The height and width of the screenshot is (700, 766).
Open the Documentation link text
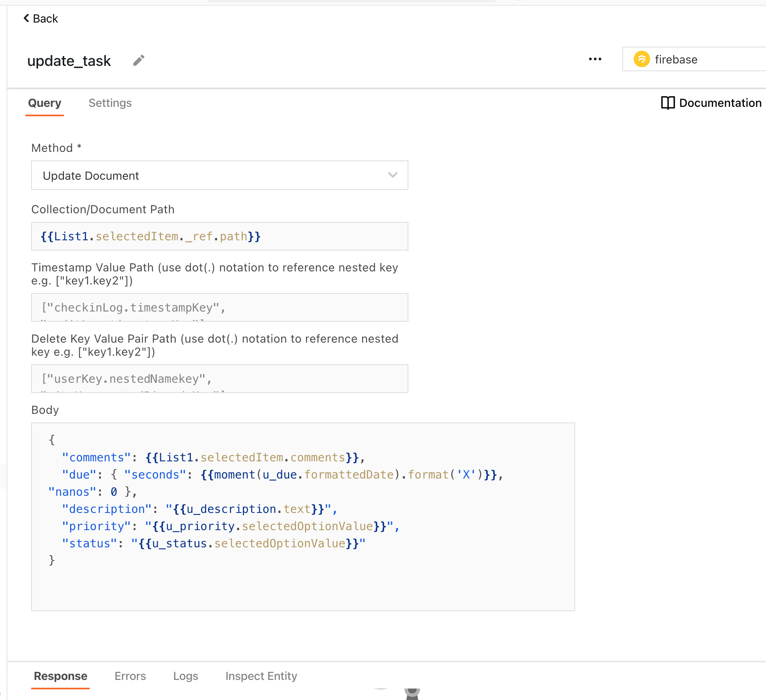coord(720,103)
